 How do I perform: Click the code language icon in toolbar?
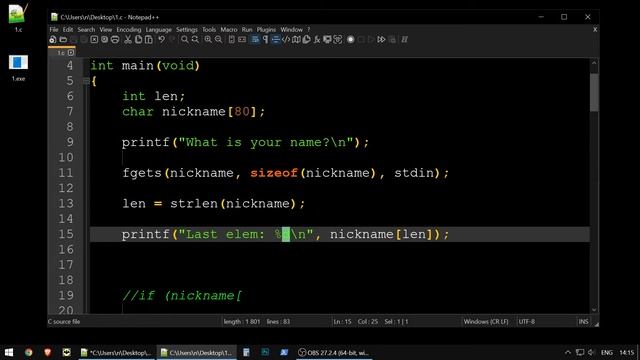click(286, 40)
